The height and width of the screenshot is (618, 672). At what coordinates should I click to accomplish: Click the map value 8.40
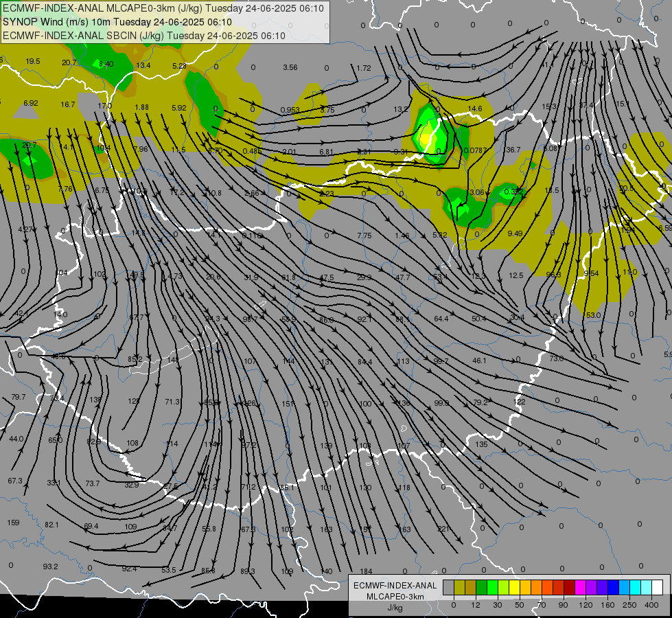pyautogui.click(x=106, y=64)
